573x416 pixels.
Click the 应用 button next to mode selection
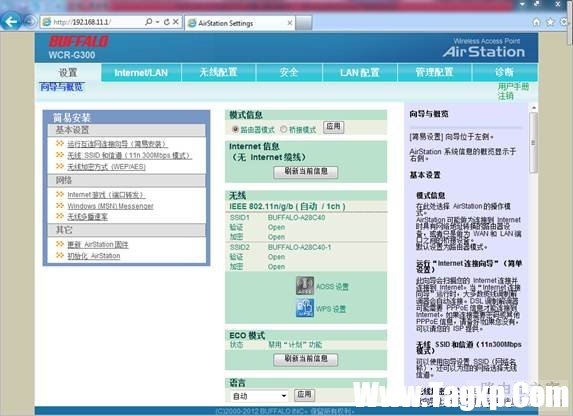pos(333,127)
